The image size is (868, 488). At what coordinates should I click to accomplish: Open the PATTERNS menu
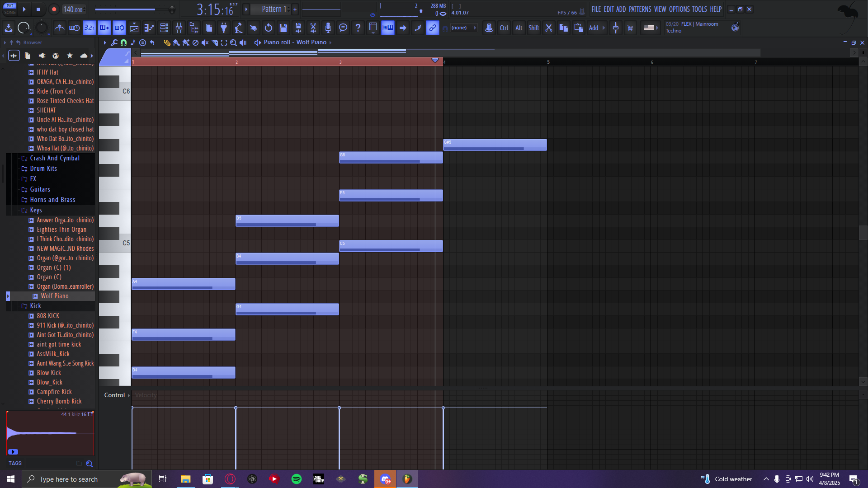[640, 9]
